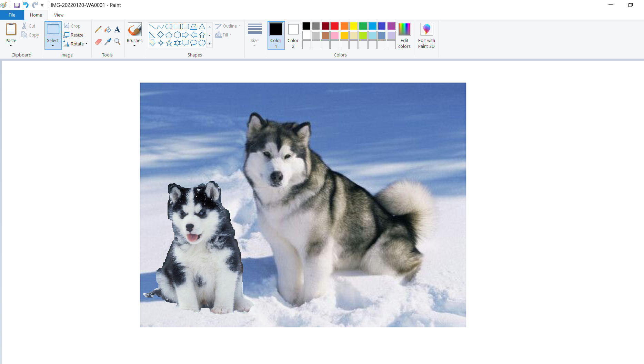Viewport: 644px width, 364px height.
Task: Click Edit with Paint 3D
Action: click(x=426, y=35)
